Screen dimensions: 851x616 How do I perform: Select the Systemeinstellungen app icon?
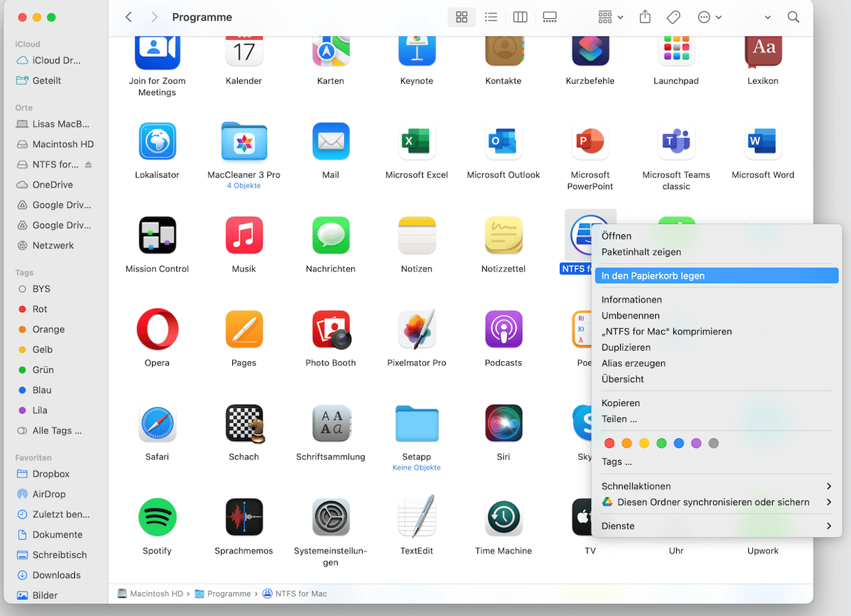[x=330, y=517]
